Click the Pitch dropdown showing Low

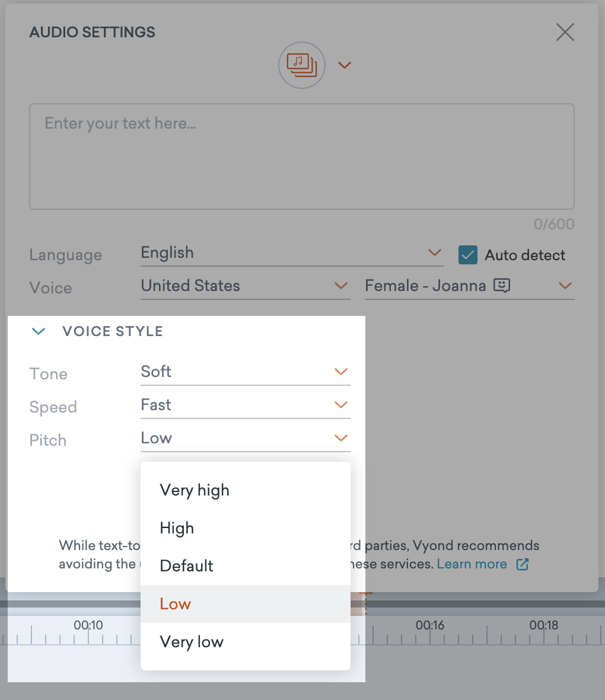pos(244,439)
